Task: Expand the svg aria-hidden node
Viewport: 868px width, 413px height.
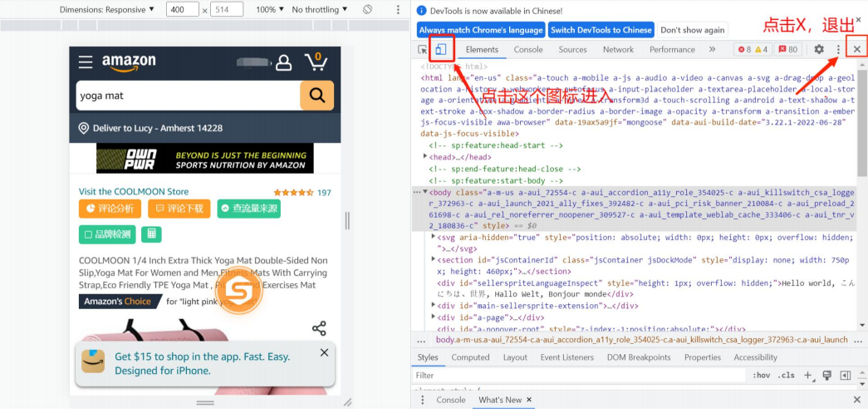Action: tap(434, 237)
